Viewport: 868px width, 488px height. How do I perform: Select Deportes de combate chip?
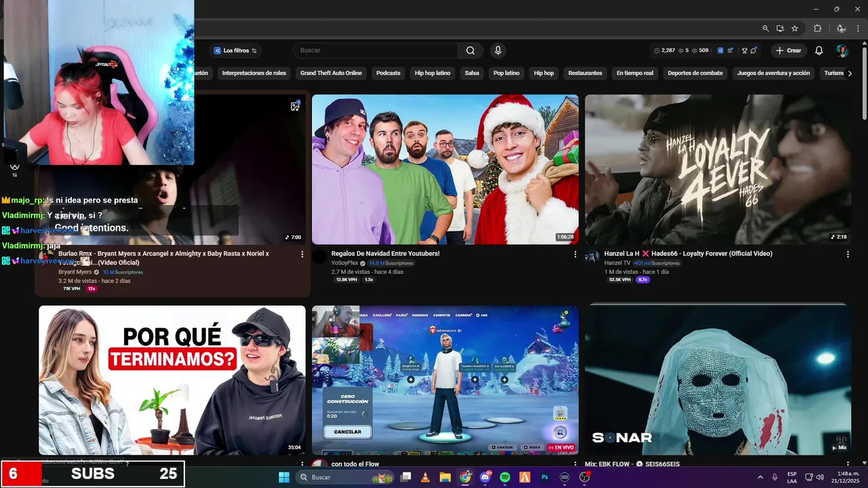coord(695,73)
